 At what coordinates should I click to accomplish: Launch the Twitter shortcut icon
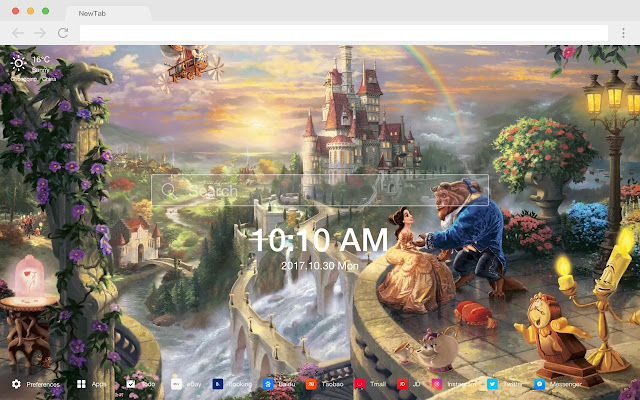click(x=492, y=384)
